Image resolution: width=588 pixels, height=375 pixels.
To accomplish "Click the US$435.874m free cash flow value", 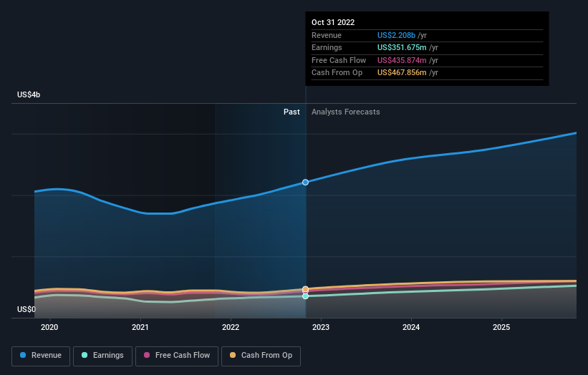I will pos(402,60).
